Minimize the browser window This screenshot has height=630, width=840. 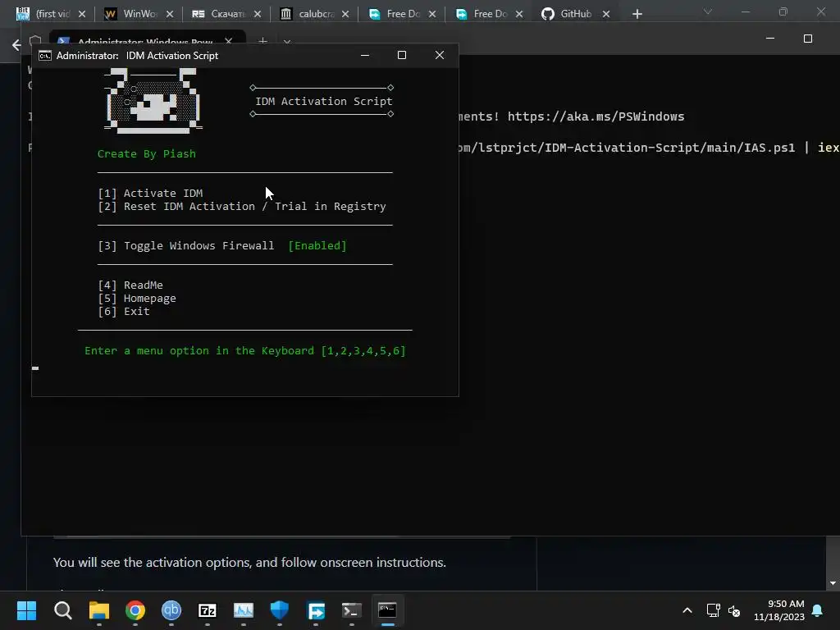coord(745,11)
